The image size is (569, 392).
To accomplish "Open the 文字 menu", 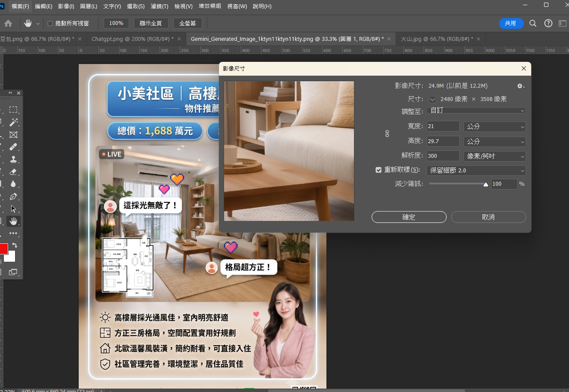I will (x=112, y=6).
